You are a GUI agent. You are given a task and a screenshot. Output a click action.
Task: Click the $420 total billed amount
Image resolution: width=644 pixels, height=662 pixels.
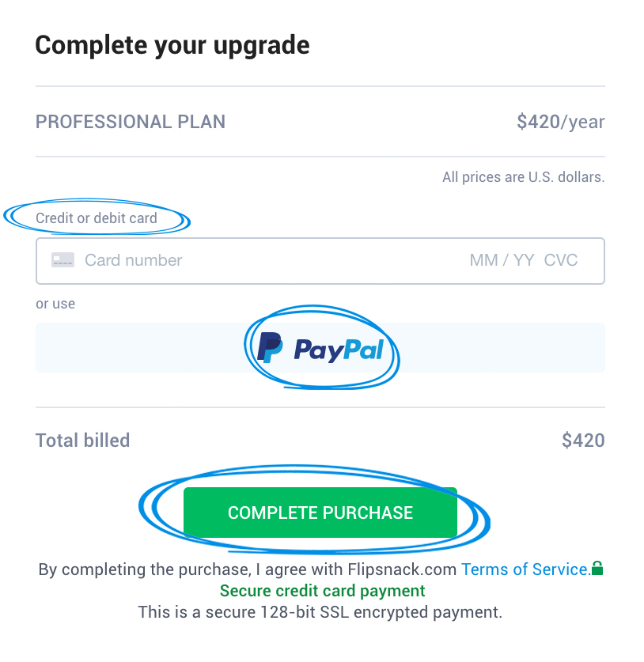click(x=583, y=441)
